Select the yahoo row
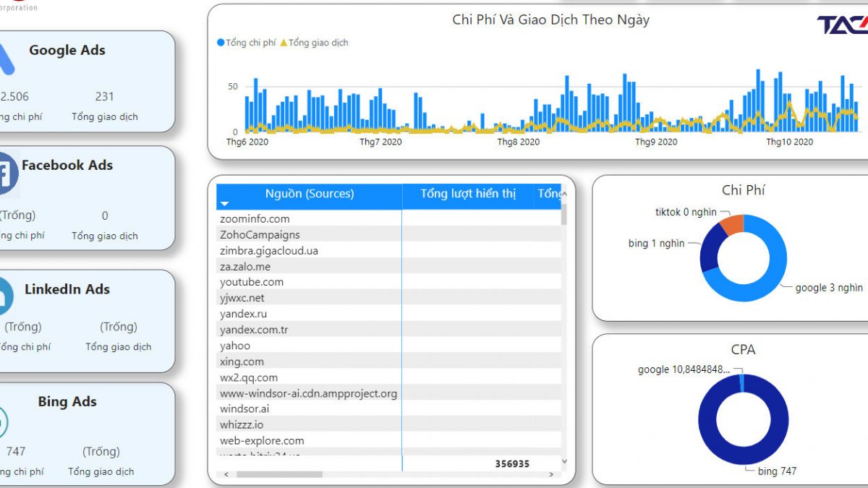Viewport: 868px width, 488px height. tap(389, 346)
